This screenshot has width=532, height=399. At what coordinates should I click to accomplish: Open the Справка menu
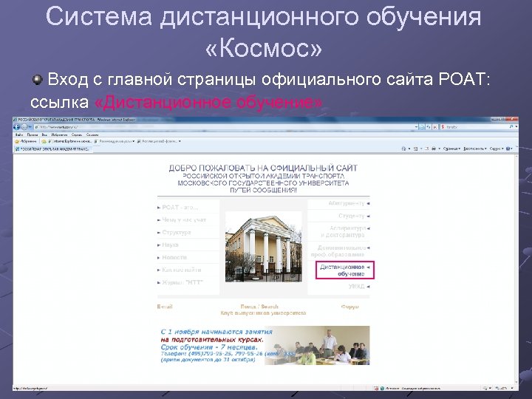point(92,134)
